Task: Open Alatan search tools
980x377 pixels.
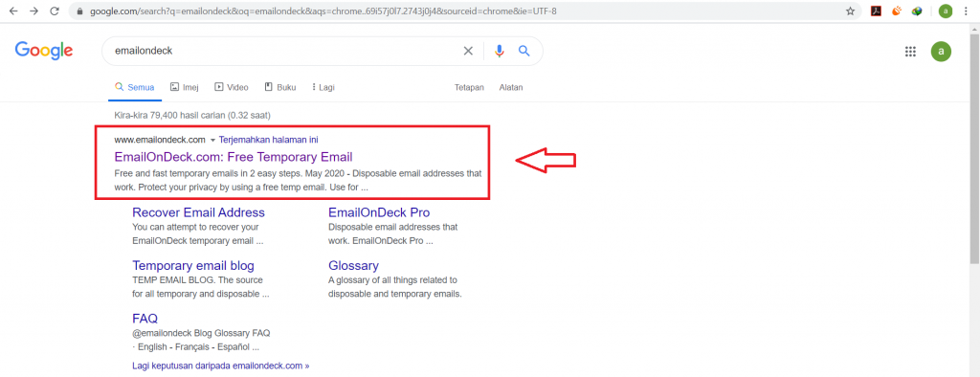Action: (511, 87)
